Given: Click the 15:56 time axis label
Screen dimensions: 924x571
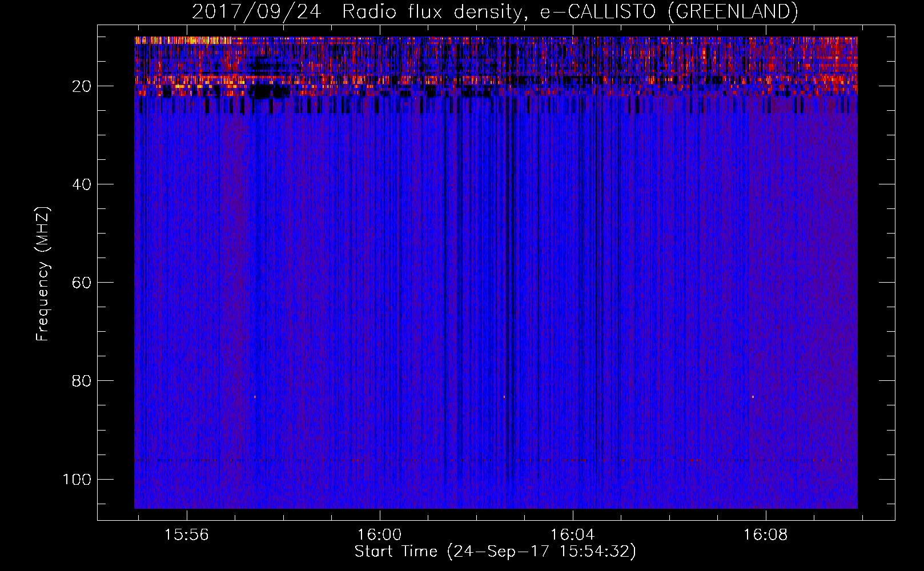Looking at the screenshot, I should pos(187,535).
